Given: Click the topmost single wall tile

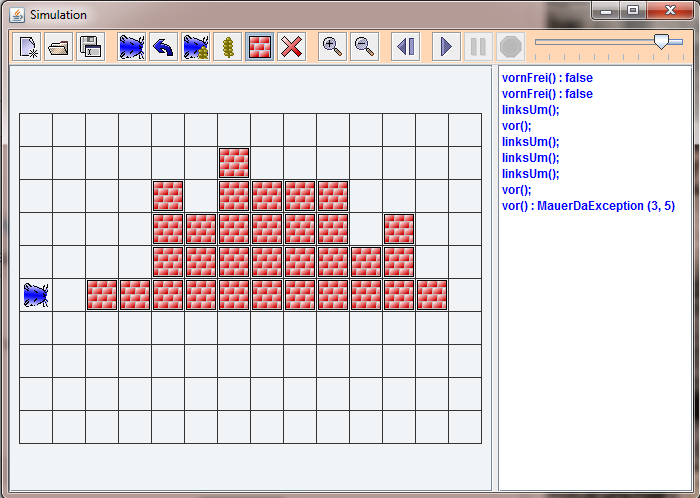Looking at the screenshot, I should coord(234,163).
